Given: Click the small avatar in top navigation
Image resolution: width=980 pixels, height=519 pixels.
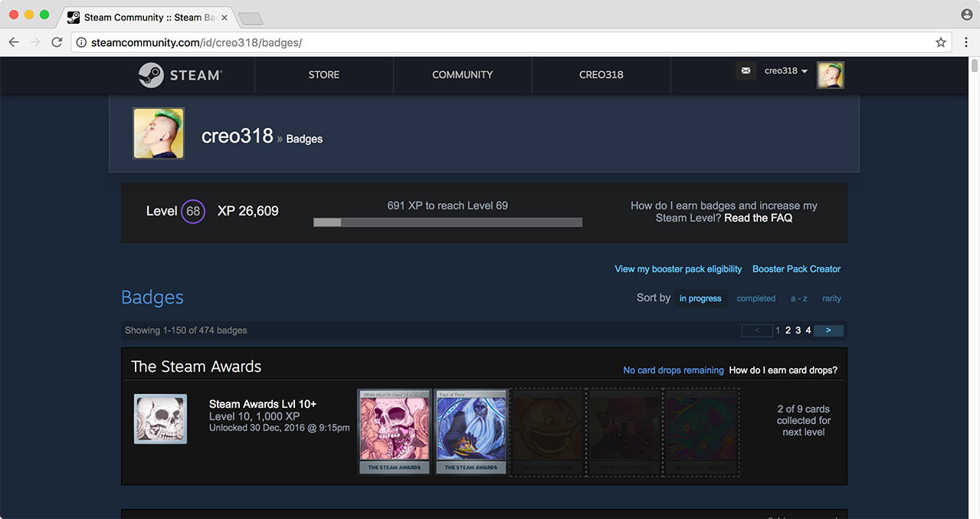Looking at the screenshot, I should pos(830,75).
